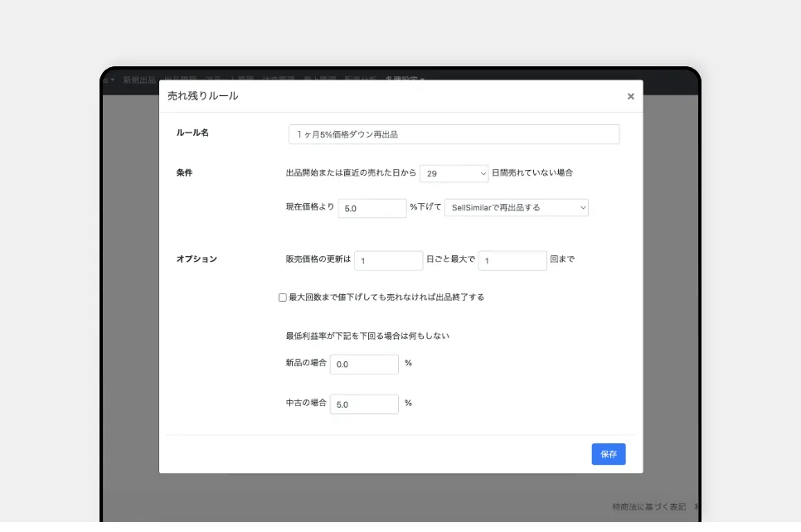Go to 新規出品 in the top navbar
The image size is (801, 532).
click(139, 80)
